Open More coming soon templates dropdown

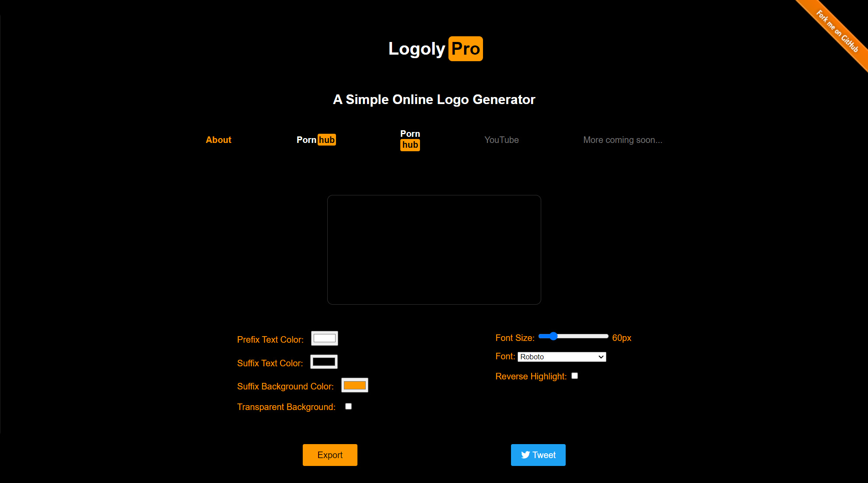click(622, 140)
